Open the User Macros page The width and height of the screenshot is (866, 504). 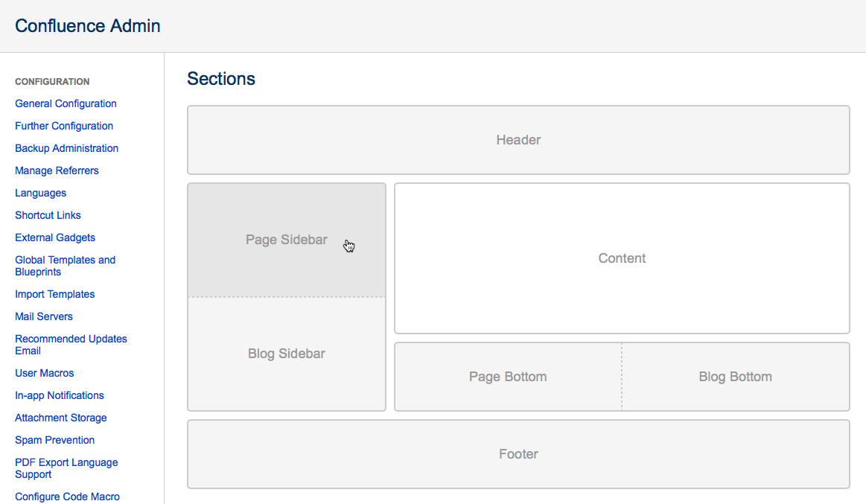(45, 373)
